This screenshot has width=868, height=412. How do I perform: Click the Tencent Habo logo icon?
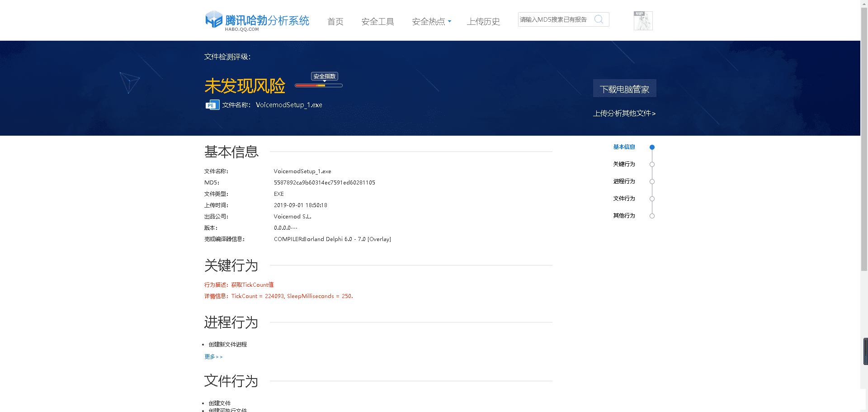(x=214, y=19)
